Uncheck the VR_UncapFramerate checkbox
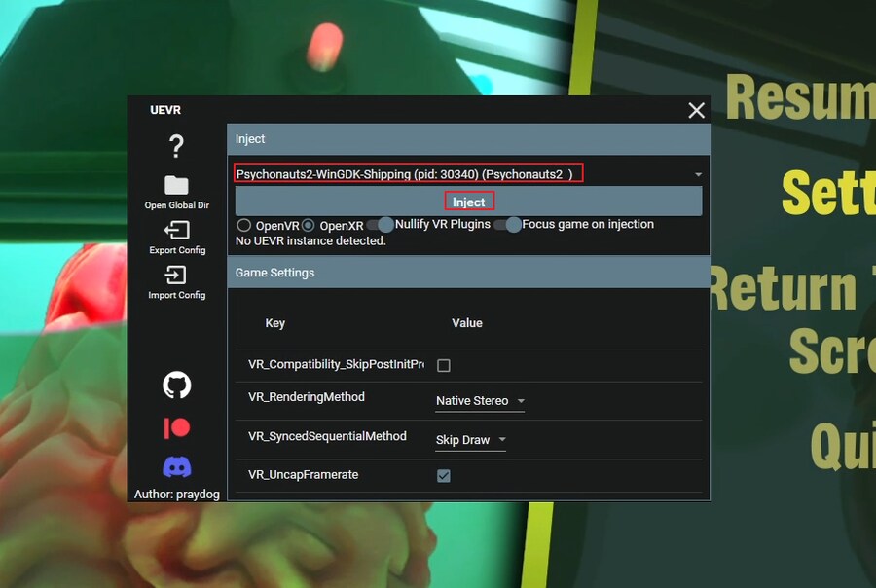The height and width of the screenshot is (588, 876). (x=444, y=476)
